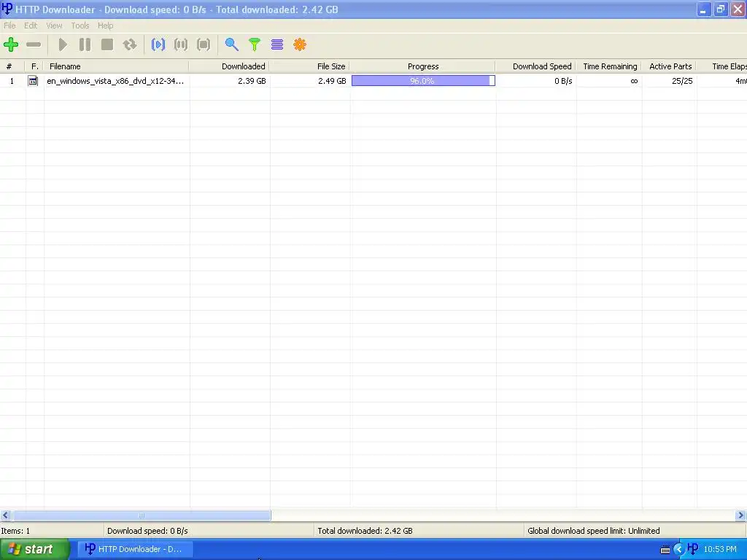Click the green funnel filter icon
This screenshot has height=560, width=747.
255,44
